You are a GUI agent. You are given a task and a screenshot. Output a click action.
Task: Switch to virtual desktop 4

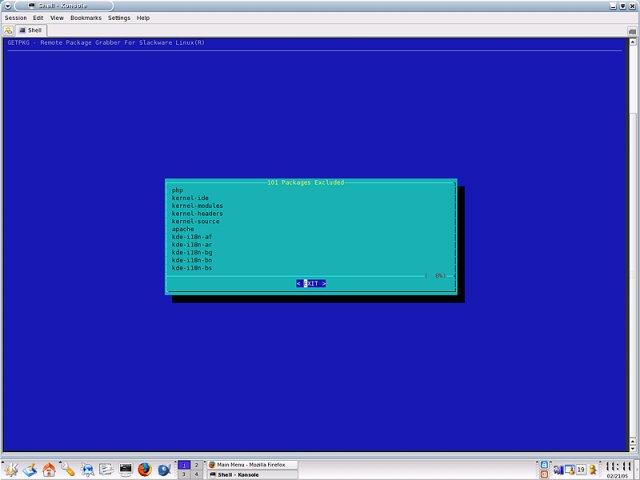point(196,474)
